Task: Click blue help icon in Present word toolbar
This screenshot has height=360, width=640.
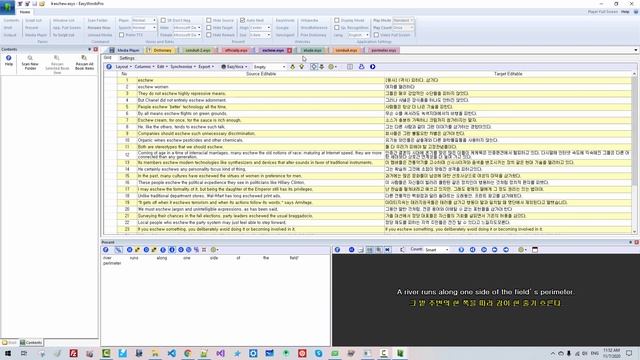Action: click(106, 249)
